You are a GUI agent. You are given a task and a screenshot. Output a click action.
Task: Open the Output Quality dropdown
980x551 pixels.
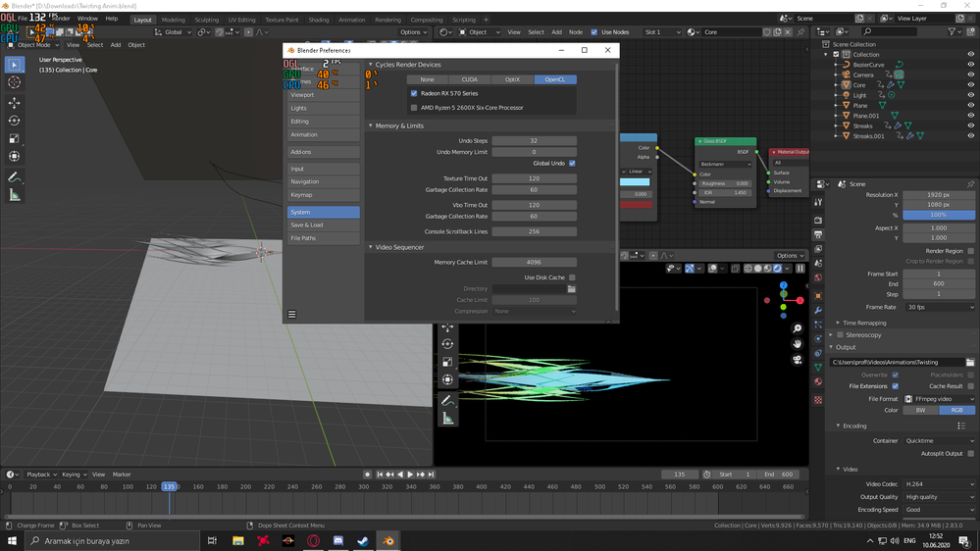click(x=940, y=497)
